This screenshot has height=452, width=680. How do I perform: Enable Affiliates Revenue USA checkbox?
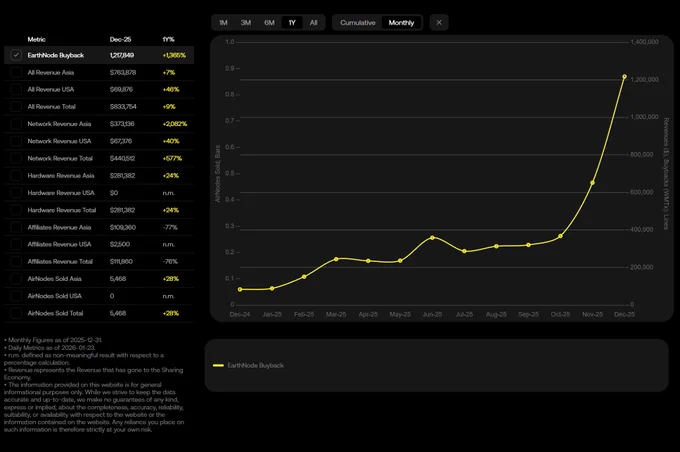16,244
